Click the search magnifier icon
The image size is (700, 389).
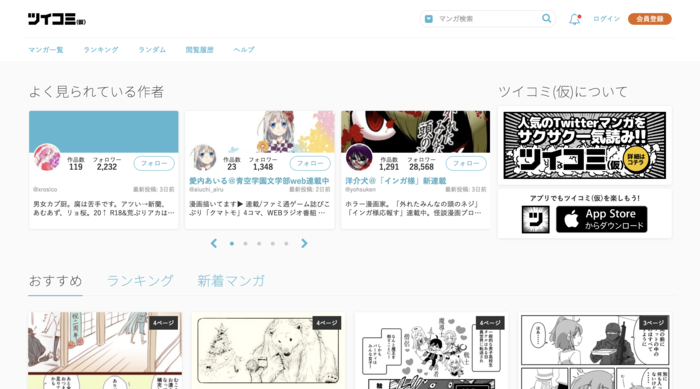tap(546, 18)
